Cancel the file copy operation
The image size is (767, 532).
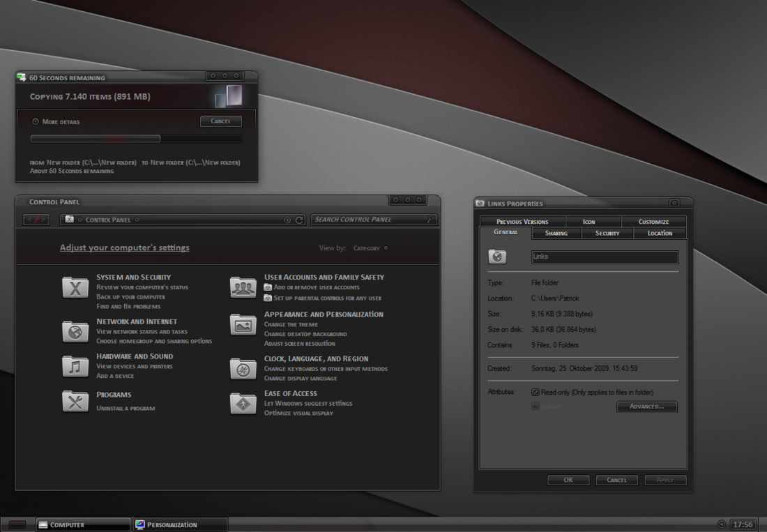[220, 121]
